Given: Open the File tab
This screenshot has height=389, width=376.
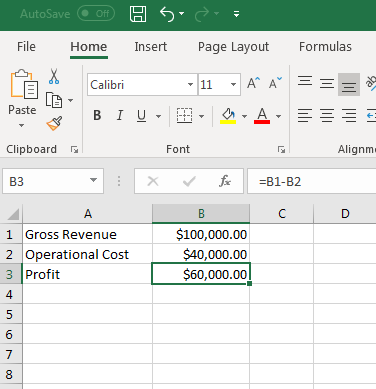Looking at the screenshot, I should pyautogui.click(x=26, y=47).
